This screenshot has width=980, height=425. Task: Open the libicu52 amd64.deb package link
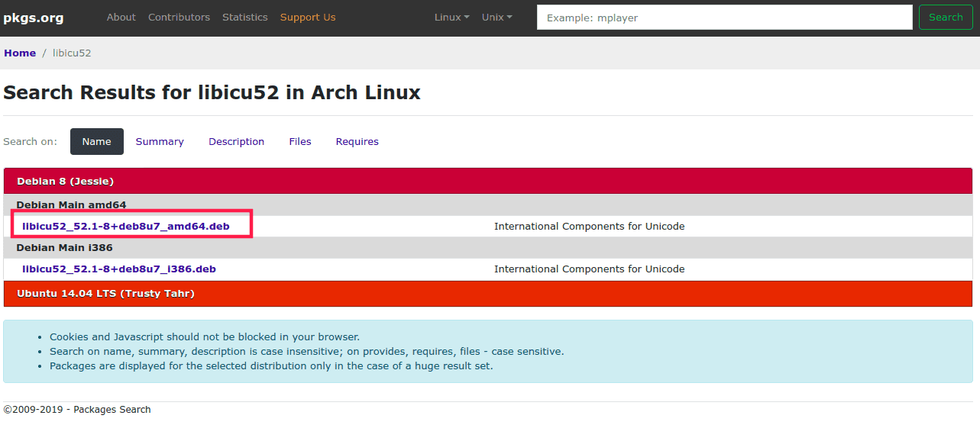click(x=126, y=227)
